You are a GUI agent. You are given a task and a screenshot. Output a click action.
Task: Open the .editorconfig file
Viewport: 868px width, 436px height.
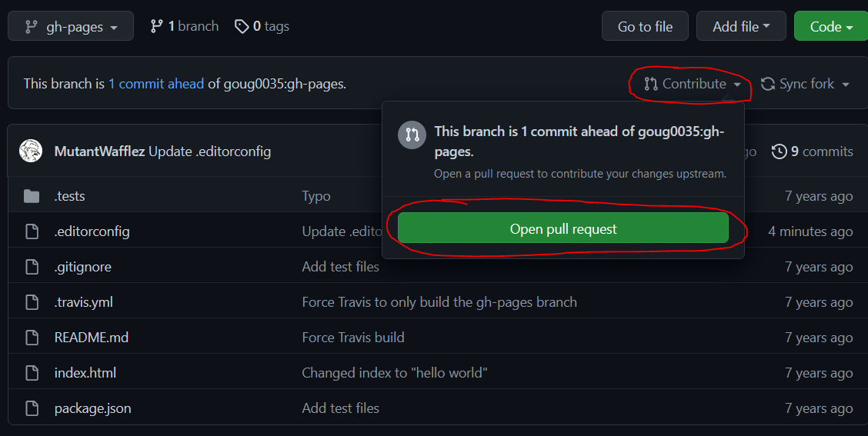point(92,231)
